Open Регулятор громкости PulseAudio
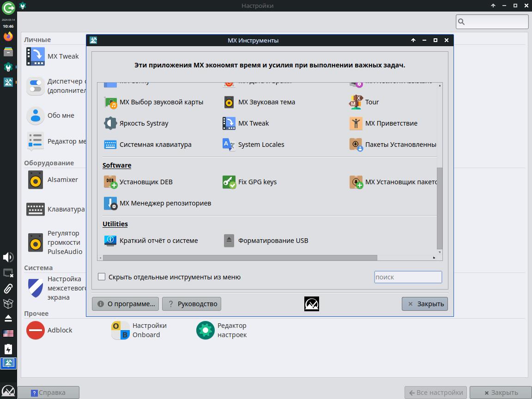The width and height of the screenshot is (532, 399). pyautogui.click(x=54, y=242)
